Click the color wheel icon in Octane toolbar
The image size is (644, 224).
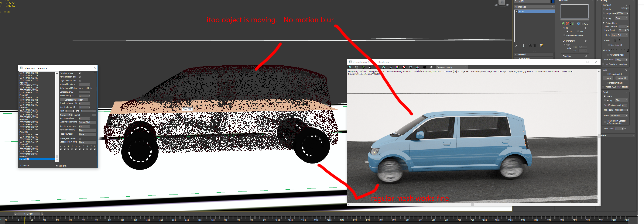pos(397,67)
